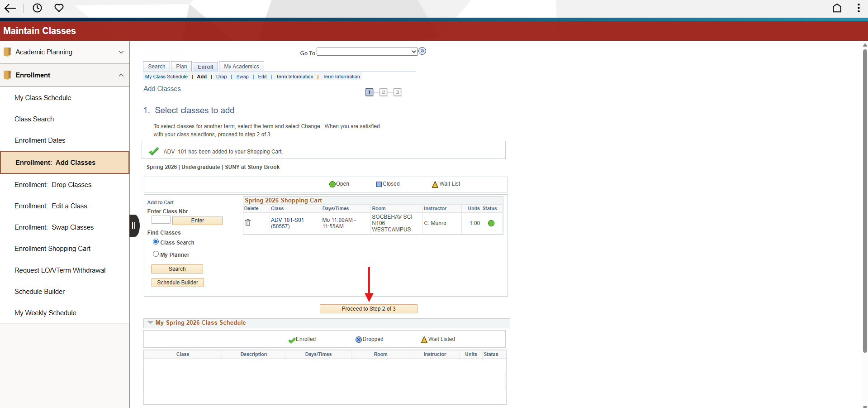Screen dimensions: 868x408
Task: Select the My Planner radio button
Action: [156, 254]
